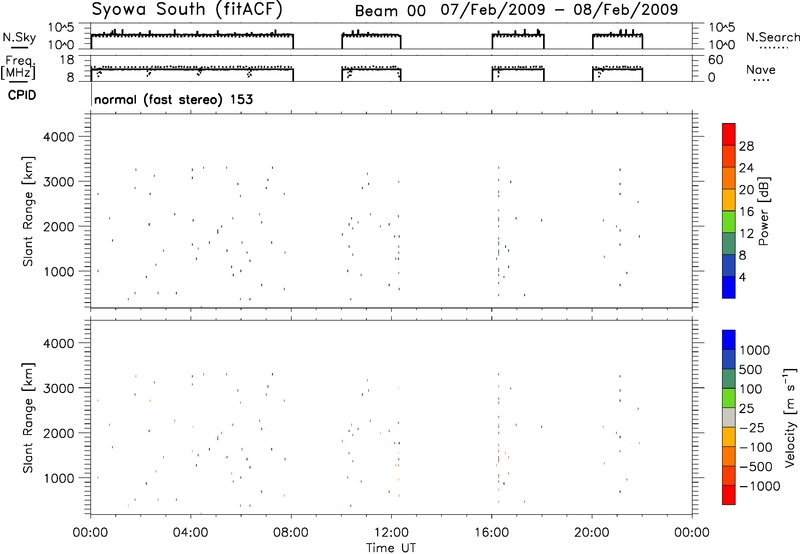Image resolution: width=800 pixels, height=554 pixels.
Task: Click the blue top segment of velocity color bar
Action: click(729, 340)
